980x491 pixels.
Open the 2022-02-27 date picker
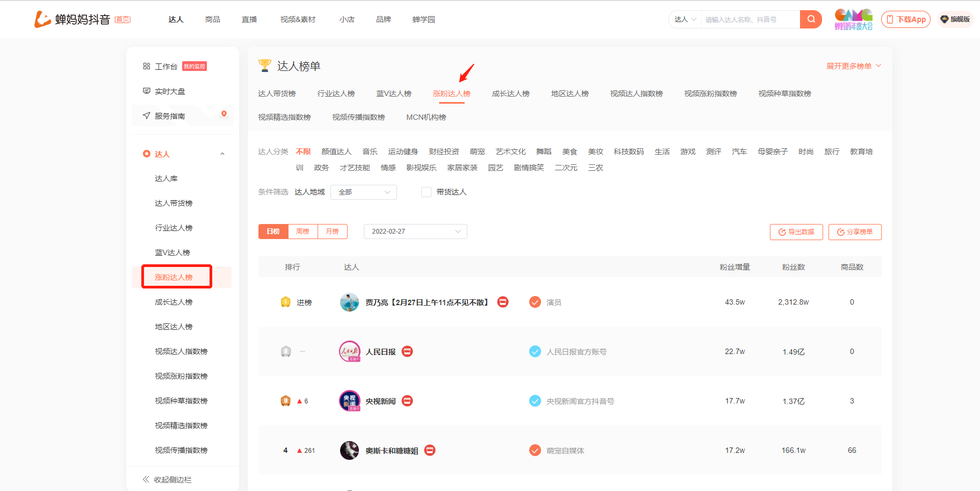pyautogui.click(x=415, y=232)
